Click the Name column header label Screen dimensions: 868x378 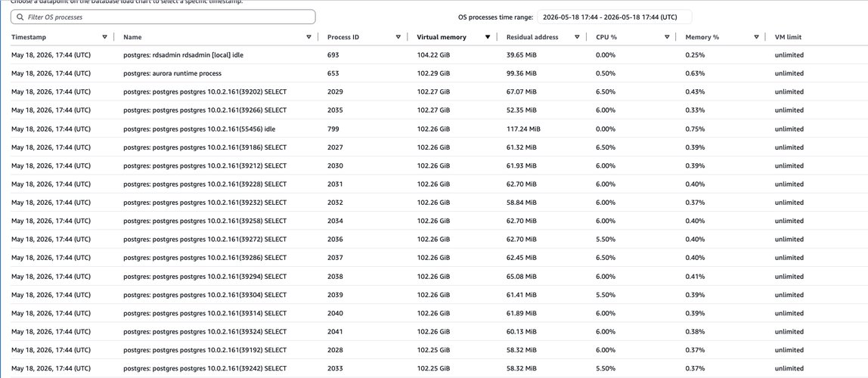(132, 37)
